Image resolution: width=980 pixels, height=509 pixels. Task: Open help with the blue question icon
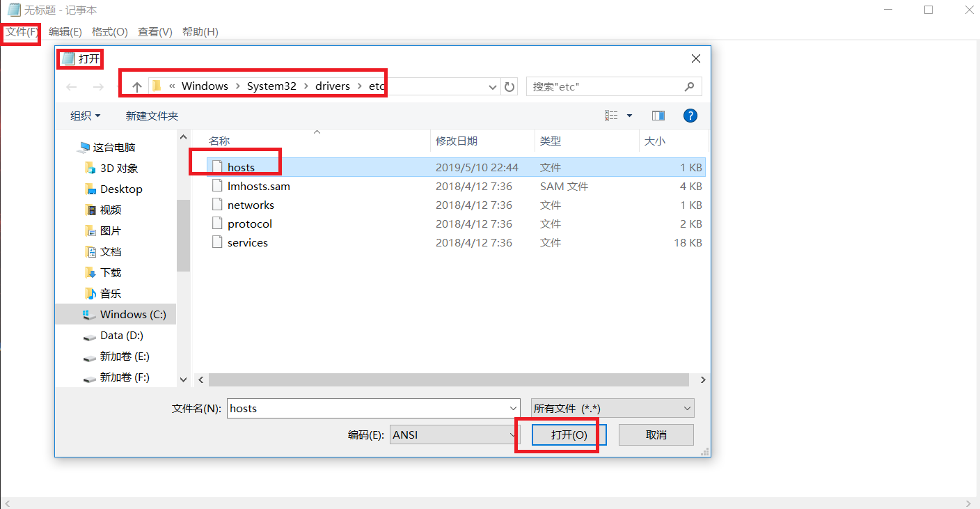[x=690, y=116]
